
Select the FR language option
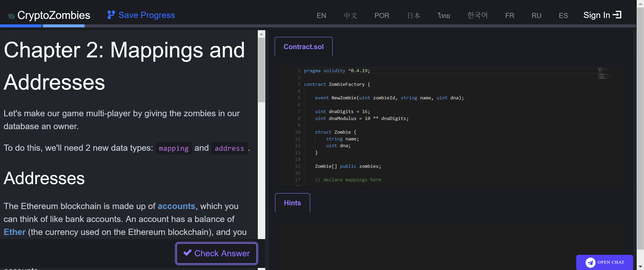coord(510,15)
